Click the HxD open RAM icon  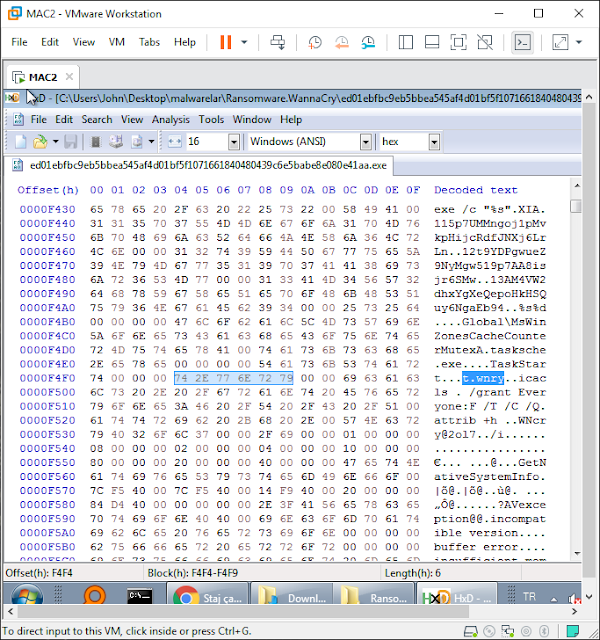96,142
